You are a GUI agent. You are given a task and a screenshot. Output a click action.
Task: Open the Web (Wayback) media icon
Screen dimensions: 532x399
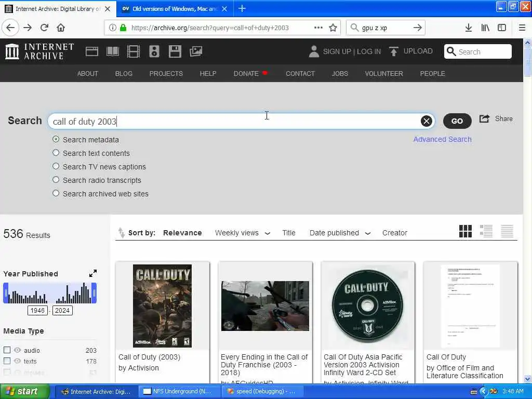coord(91,51)
